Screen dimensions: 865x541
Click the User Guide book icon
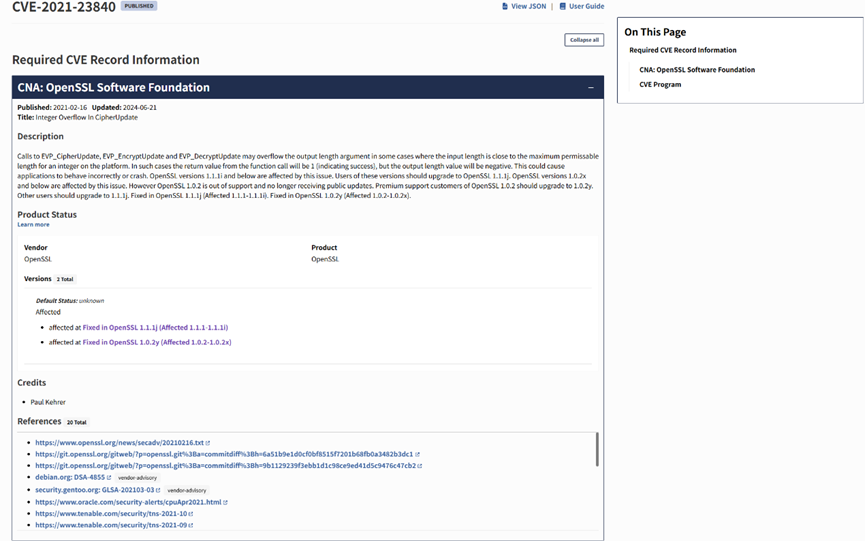[563, 7]
